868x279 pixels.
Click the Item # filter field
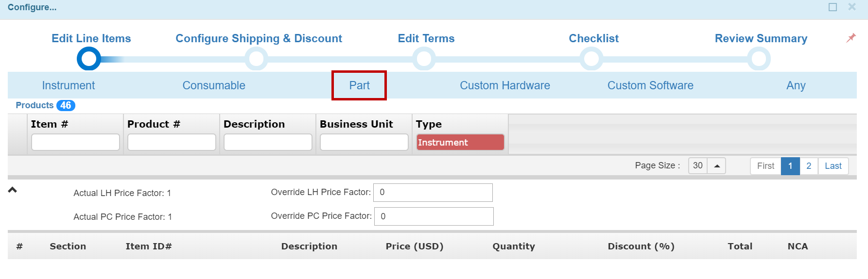pos(75,142)
